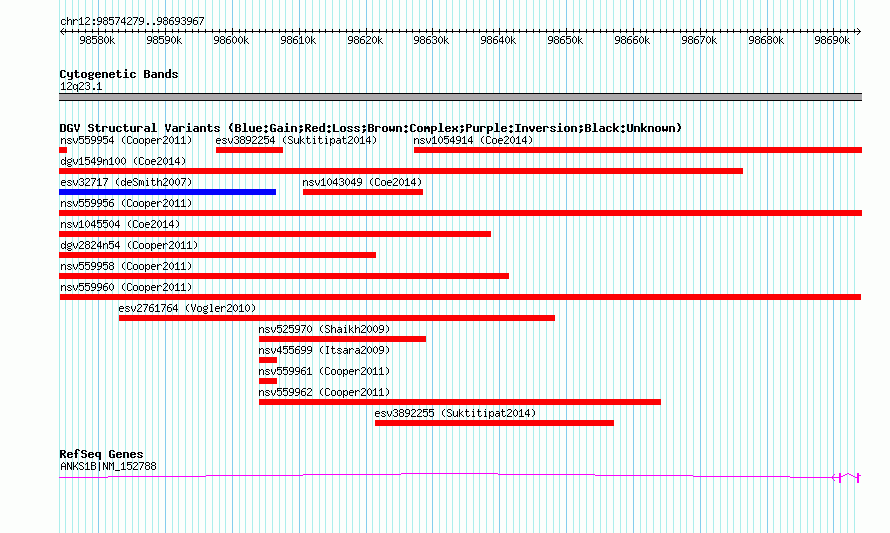
Task: Click the 98670k ruler tick label
Action: (x=699, y=40)
